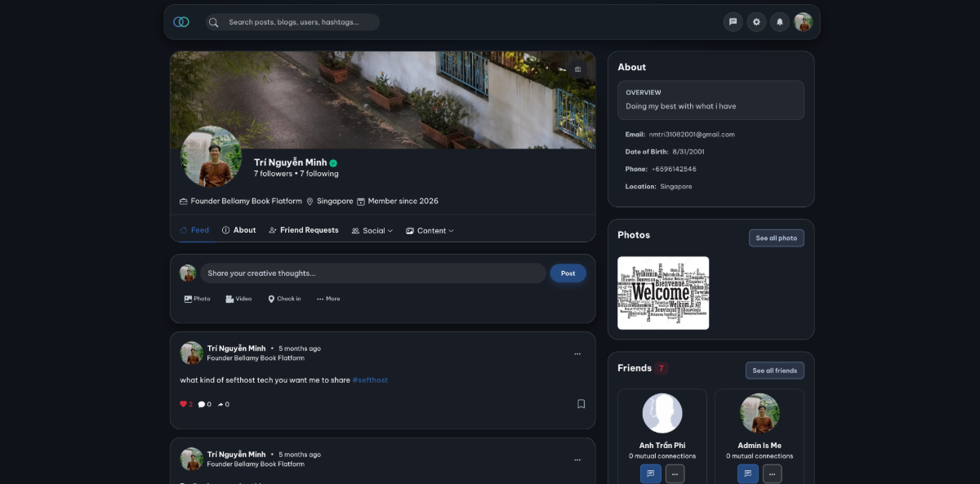Click the 7 followers • 7 following text
980x484 pixels.
tap(296, 174)
